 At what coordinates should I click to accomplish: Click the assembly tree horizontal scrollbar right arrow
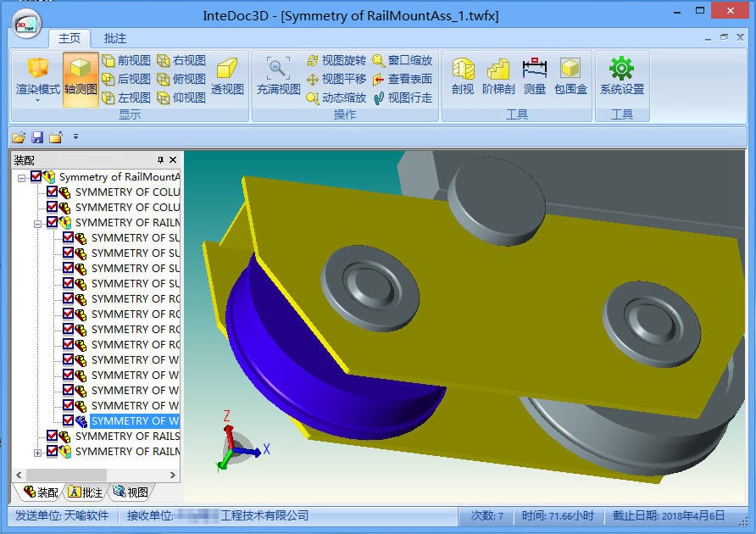coord(173,476)
